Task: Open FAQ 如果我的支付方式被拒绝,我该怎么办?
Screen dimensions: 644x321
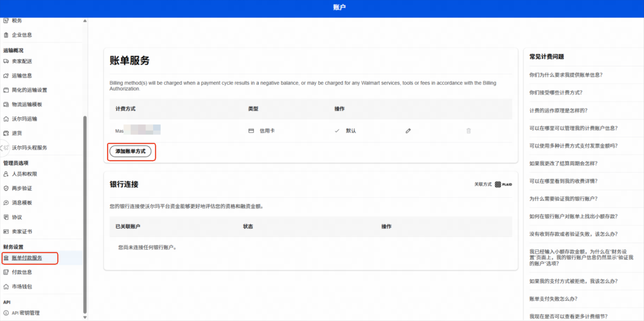Action: pyautogui.click(x=573, y=281)
